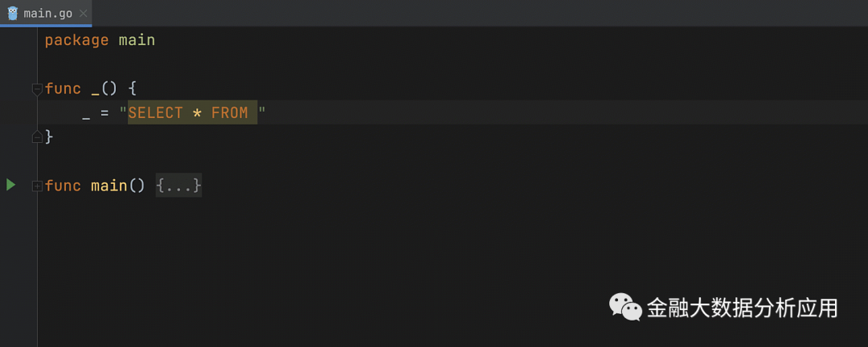This screenshot has height=347, width=868.
Task: Place cursor on the package keyword
Action: click(76, 40)
